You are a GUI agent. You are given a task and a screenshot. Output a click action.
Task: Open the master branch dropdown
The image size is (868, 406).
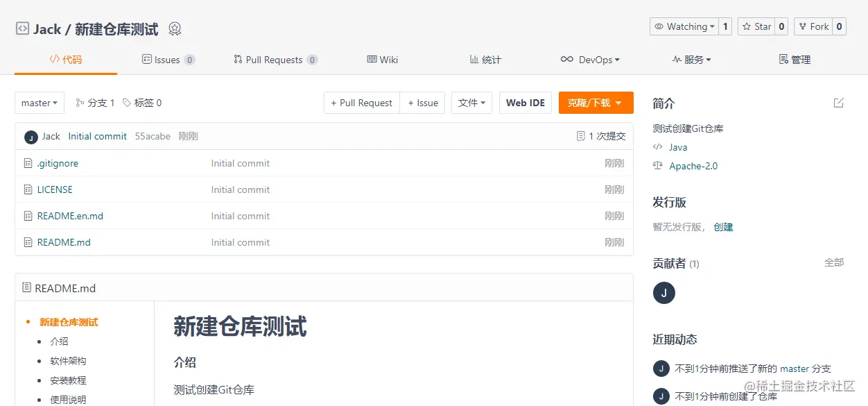[x=40, y=103]
